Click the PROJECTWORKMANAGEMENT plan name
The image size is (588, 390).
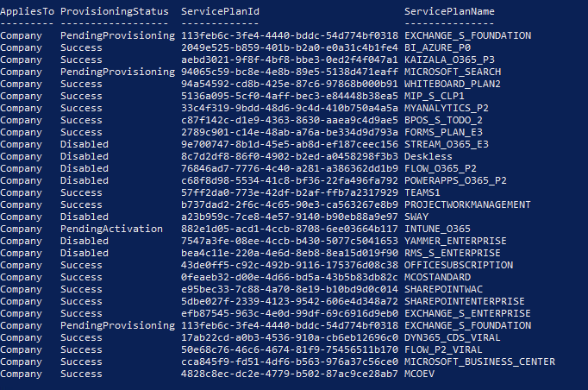(467, 204)
